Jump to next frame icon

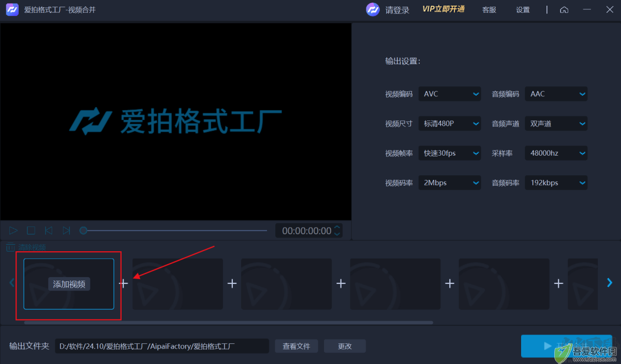tap(66, 231)
